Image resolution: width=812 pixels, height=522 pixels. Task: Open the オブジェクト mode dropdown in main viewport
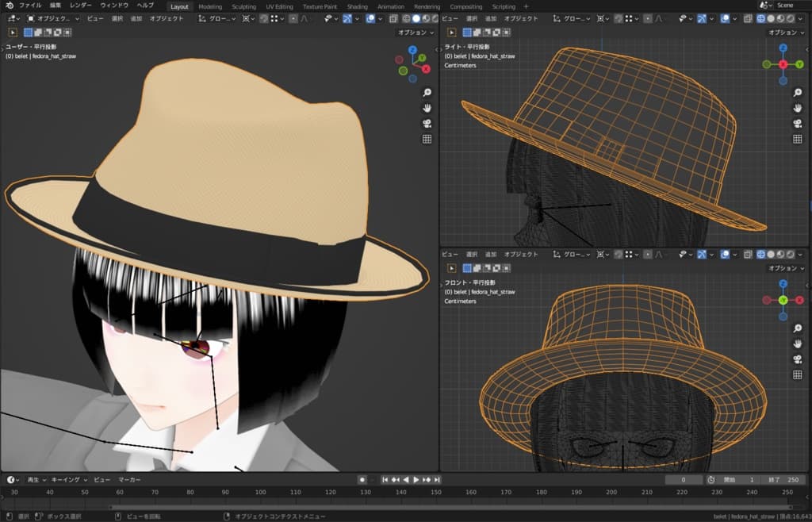tap(52, 18)
